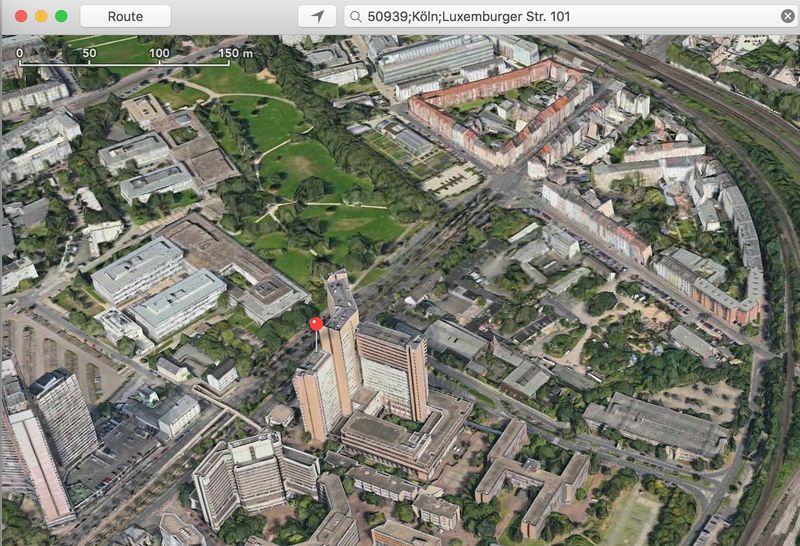The image size is (800, 546).
Task: Click the Route button
Action: [x=125, y=16]
